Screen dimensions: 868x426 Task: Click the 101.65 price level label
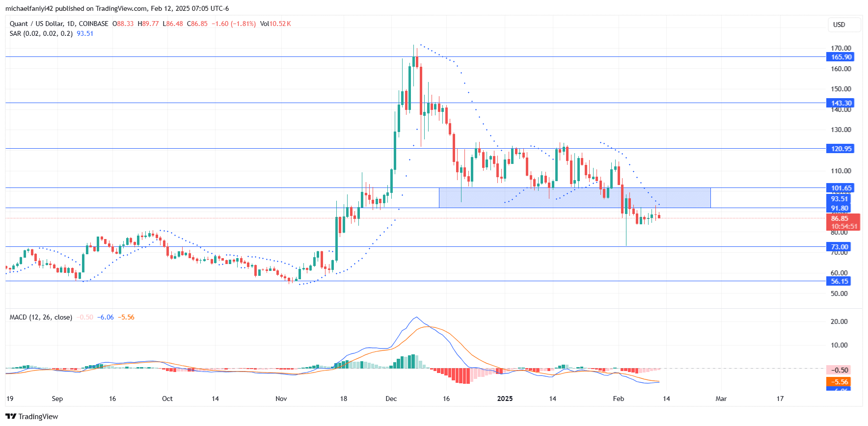(x=841, y=188)
